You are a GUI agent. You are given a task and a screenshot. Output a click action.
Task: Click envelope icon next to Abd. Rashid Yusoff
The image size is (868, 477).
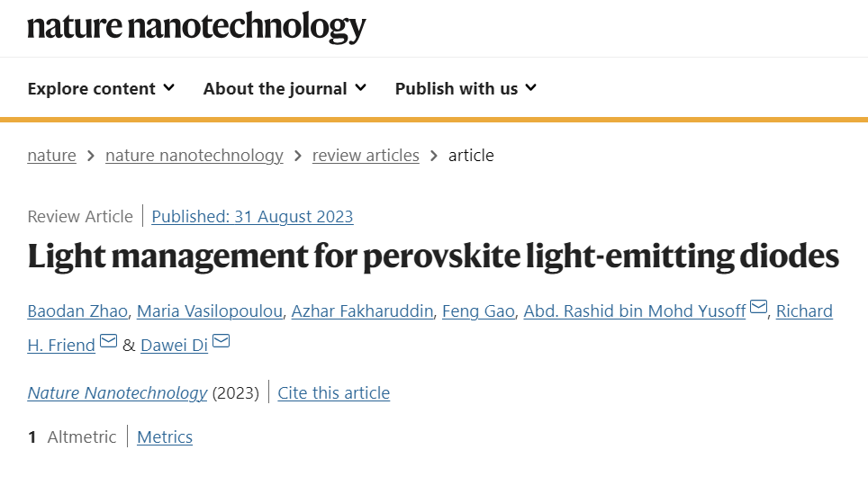758,306
